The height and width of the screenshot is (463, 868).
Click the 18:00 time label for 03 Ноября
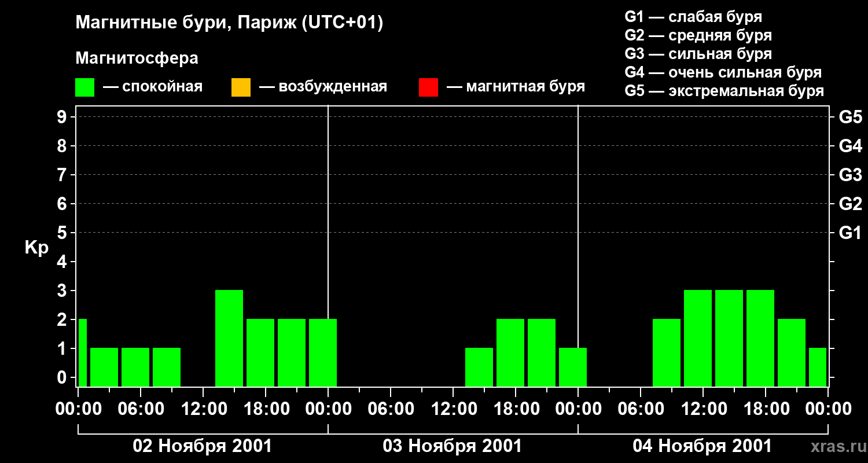[x=516, y=409]
